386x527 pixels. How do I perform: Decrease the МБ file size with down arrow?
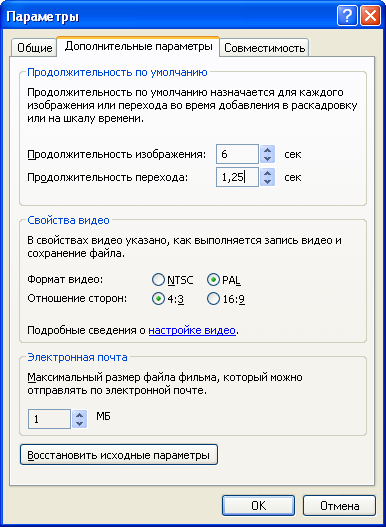pos(79,423)
